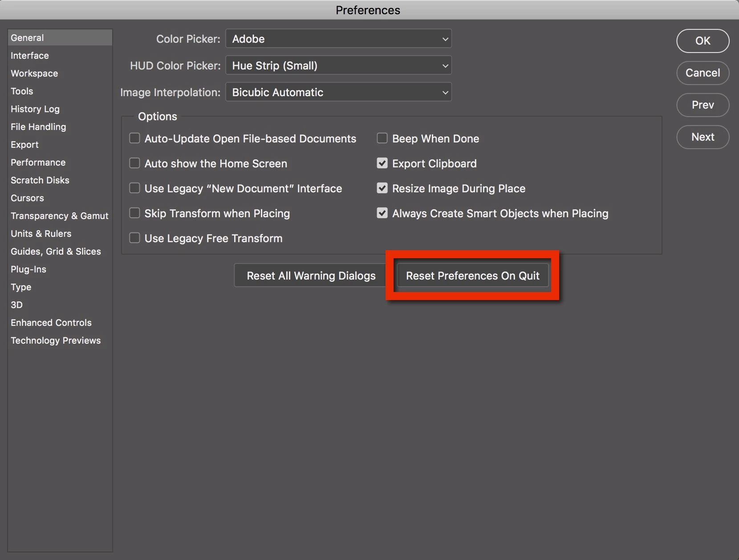Open Workspace preferences section
The height and width of the screenshot is (560, 739).
60,73
